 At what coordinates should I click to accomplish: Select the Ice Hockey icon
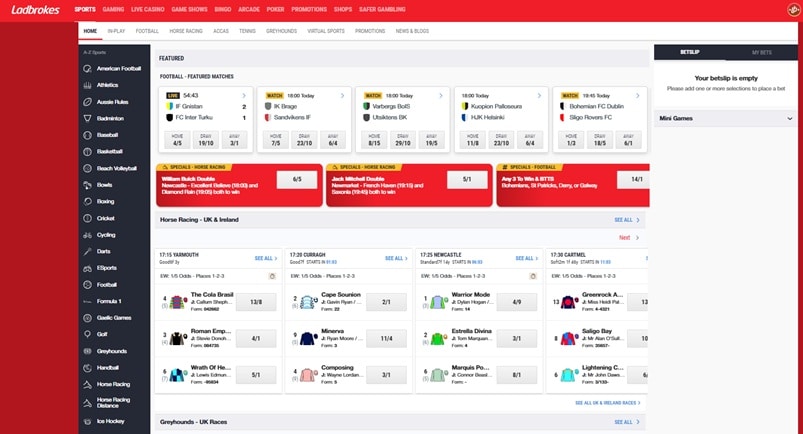tap(88, 421)
